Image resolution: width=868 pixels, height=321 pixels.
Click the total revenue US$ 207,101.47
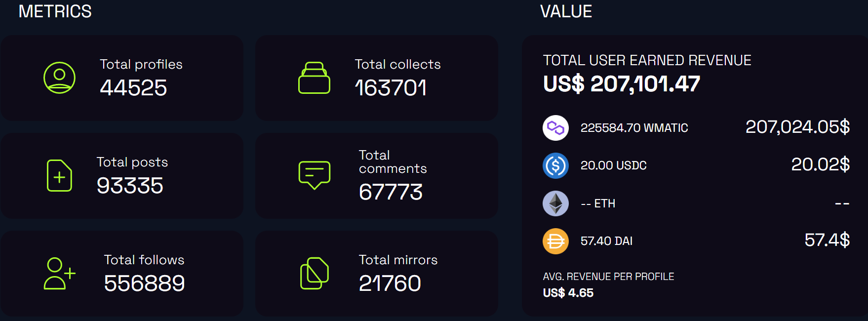click(x=621, y=84)
